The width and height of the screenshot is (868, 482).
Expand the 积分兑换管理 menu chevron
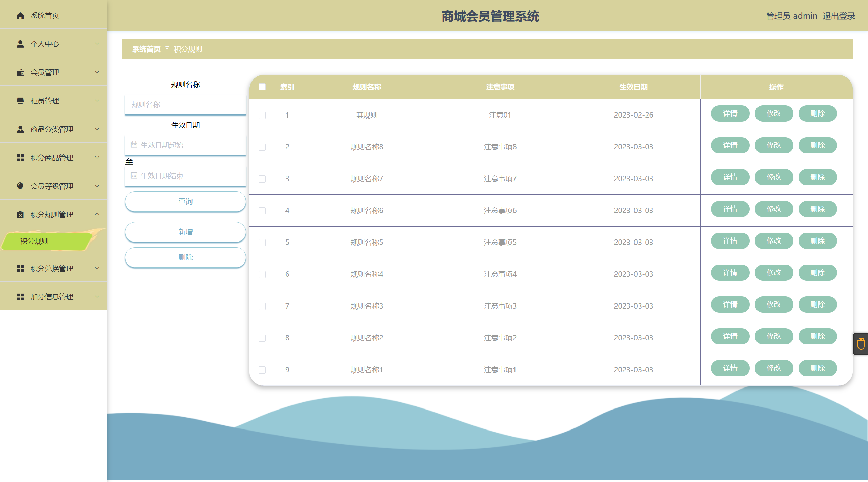[97, 268]
